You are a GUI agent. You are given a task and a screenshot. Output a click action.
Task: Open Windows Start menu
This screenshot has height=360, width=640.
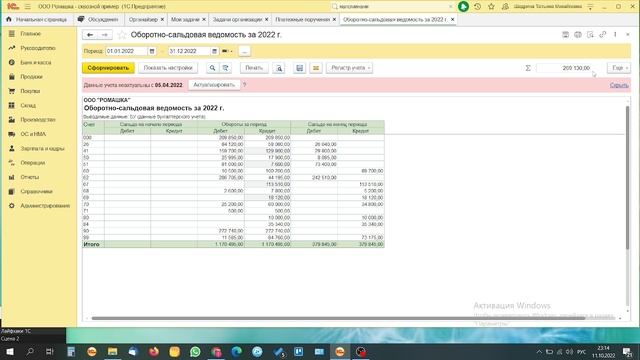click(x=9, y=351)
